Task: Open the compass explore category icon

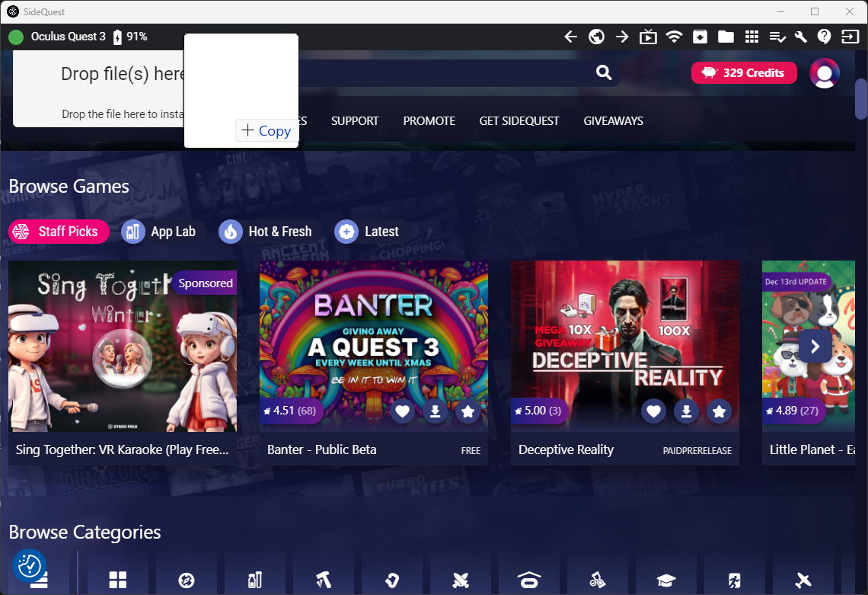Action: click(x=187, y=580)
